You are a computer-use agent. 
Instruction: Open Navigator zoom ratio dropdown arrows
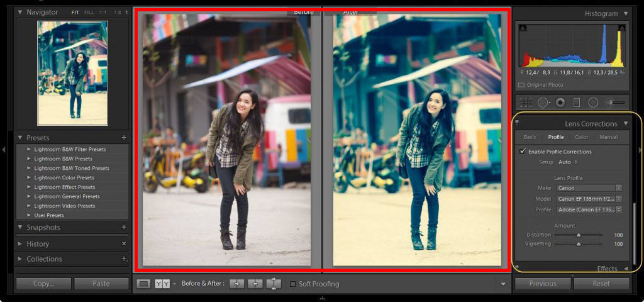126,13
